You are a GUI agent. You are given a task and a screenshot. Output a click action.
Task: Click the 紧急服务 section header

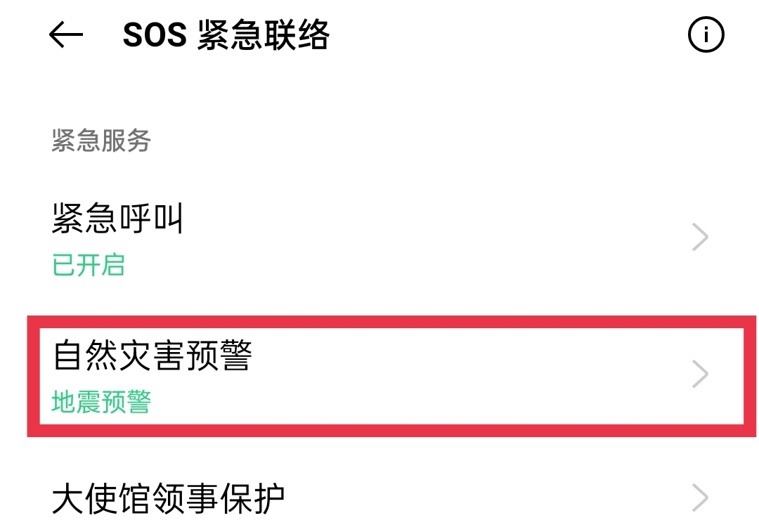(101, 141)
